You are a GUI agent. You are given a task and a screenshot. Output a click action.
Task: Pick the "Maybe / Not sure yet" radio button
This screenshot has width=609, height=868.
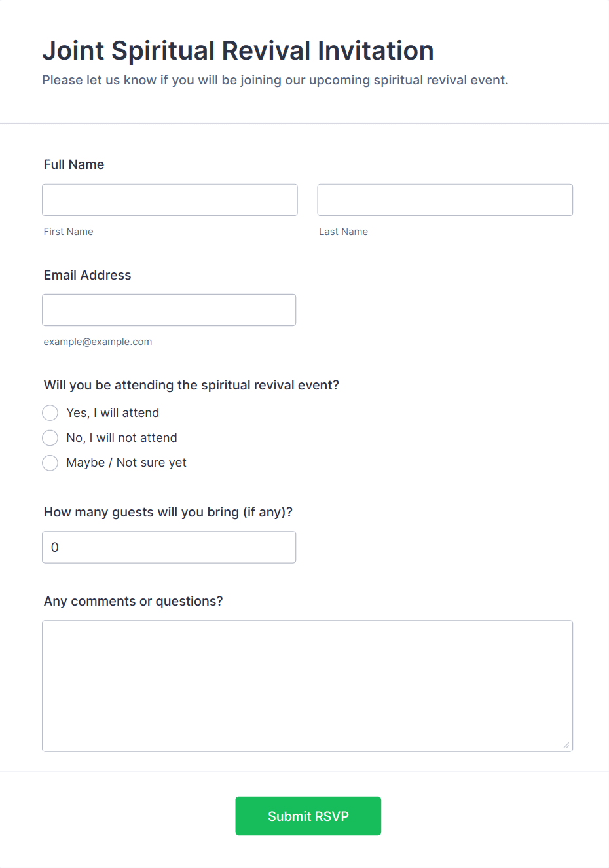[50, 463]
